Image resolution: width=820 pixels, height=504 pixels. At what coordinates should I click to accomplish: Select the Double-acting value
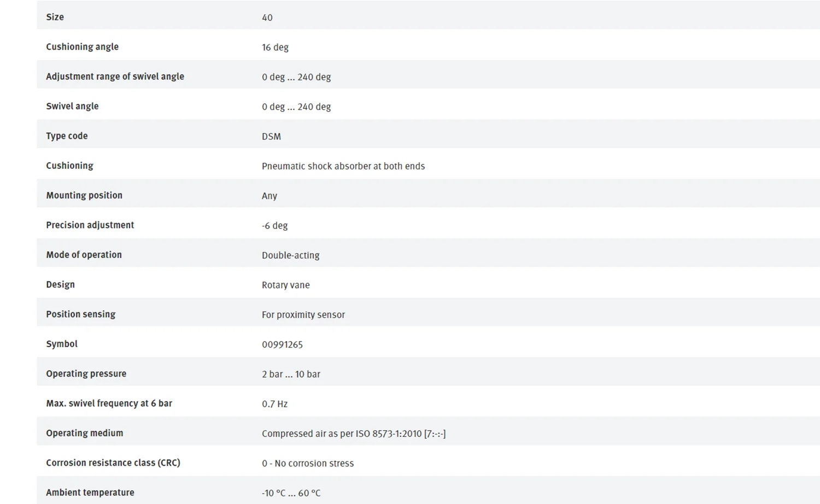click(x=291, y=255)
